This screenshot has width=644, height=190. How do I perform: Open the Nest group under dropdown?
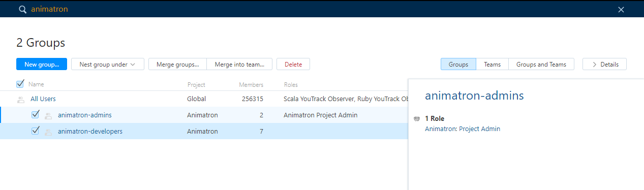(x=108, y=65)
